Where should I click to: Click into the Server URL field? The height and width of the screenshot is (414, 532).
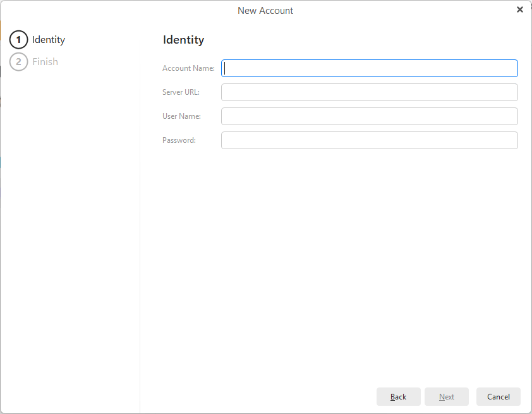369,92
